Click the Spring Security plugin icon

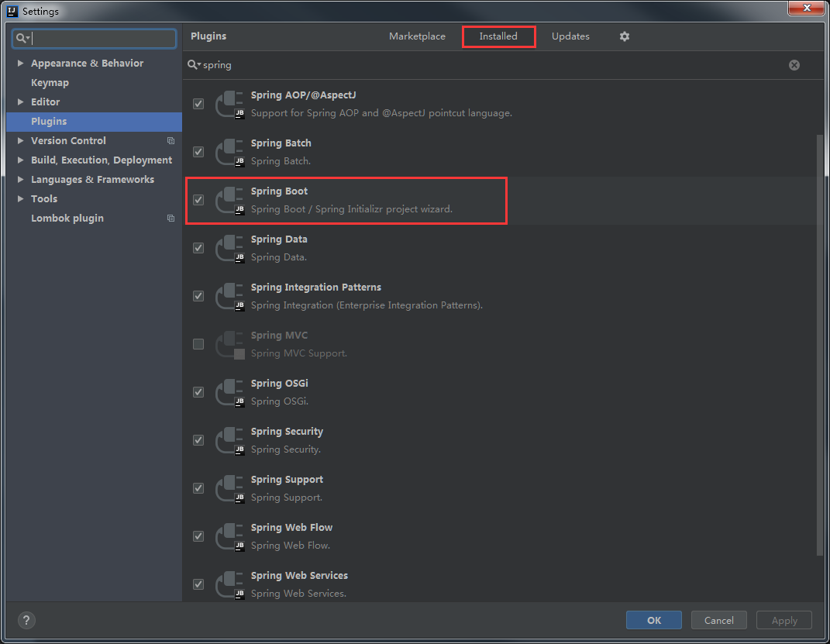point(230,440)
